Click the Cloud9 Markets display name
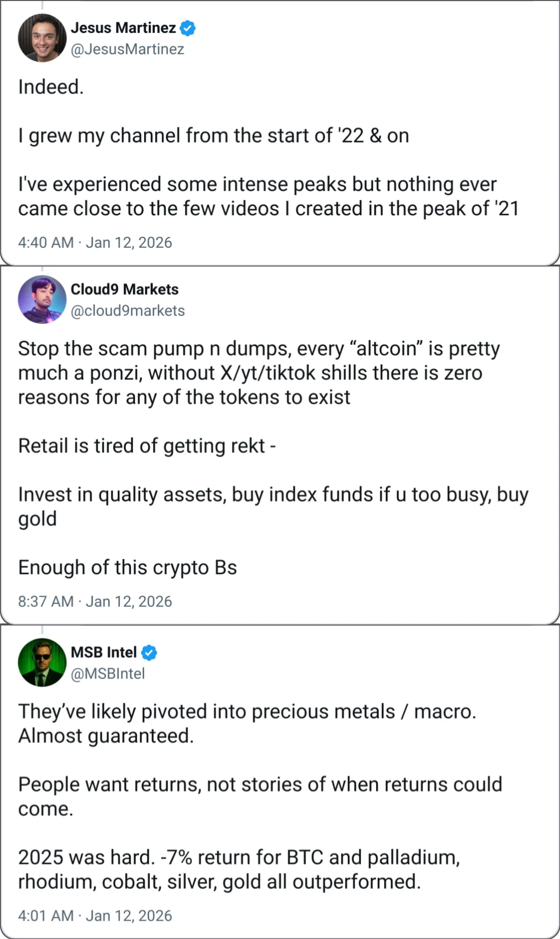Viewport: 560px width, 939px height. click(124, 289)
